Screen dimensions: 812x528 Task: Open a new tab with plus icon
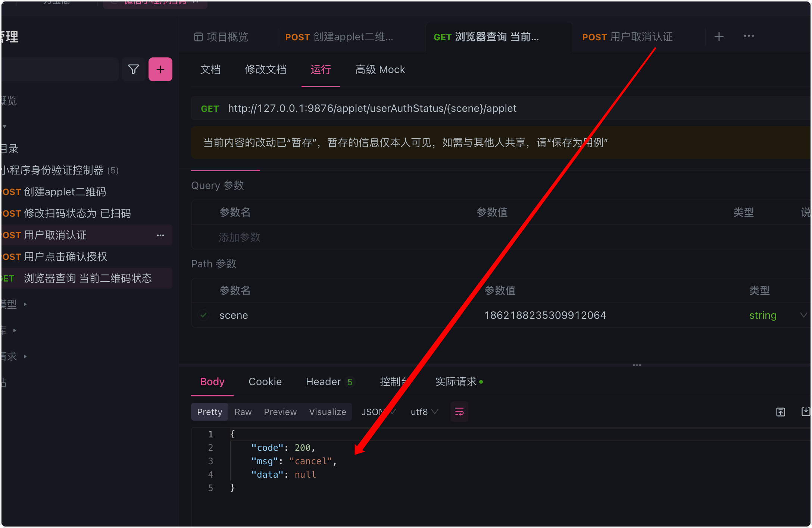[x=719, y=37]
